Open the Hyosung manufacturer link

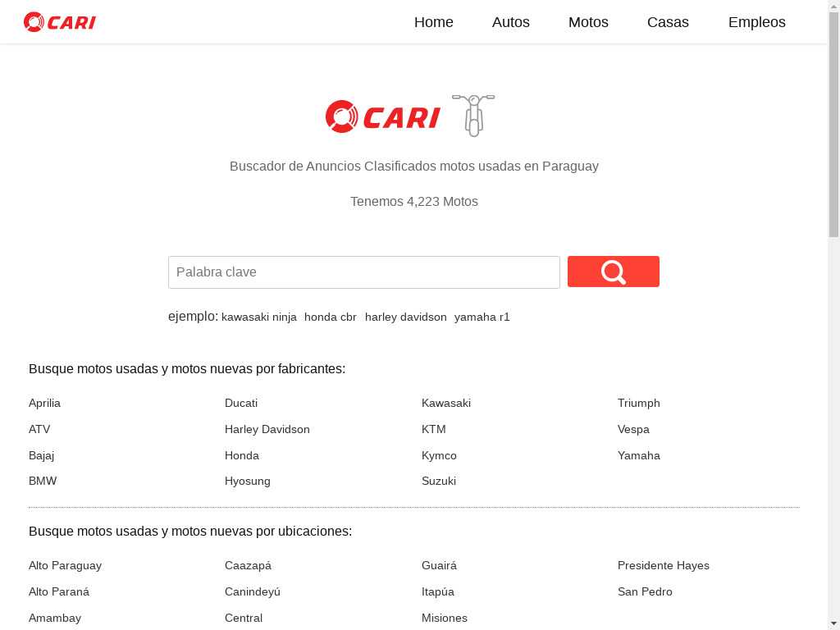point(247,481)
